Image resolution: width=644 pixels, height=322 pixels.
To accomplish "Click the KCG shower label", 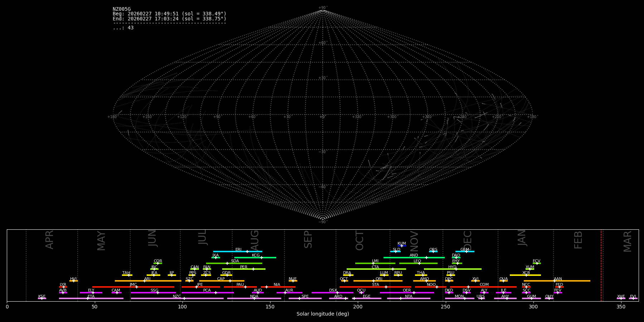I will 256,255.
